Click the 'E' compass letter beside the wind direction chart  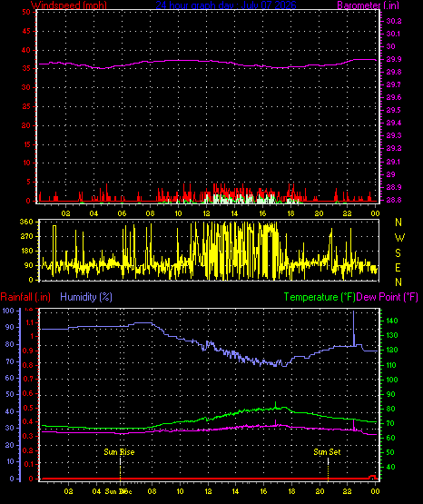[x=398, y=267]
